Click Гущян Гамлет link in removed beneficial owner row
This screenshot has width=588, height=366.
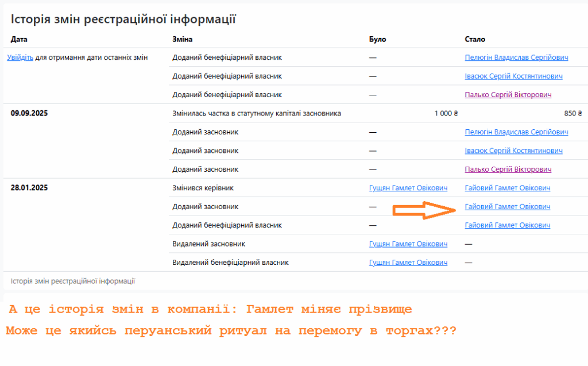(x=408, y=263)
